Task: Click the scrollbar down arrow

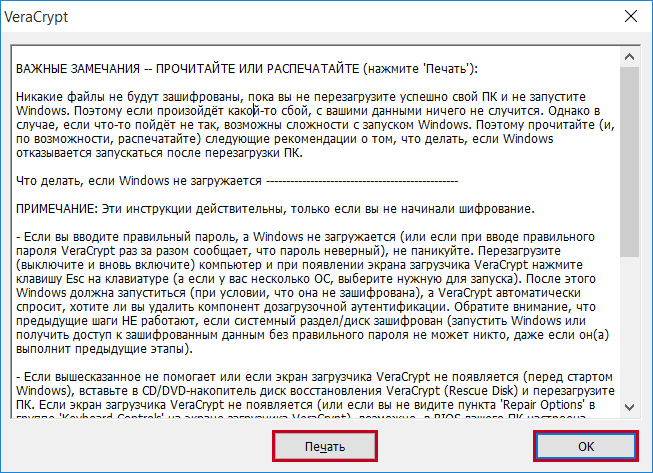Action: pyautogui.click(x=628, y=405)
